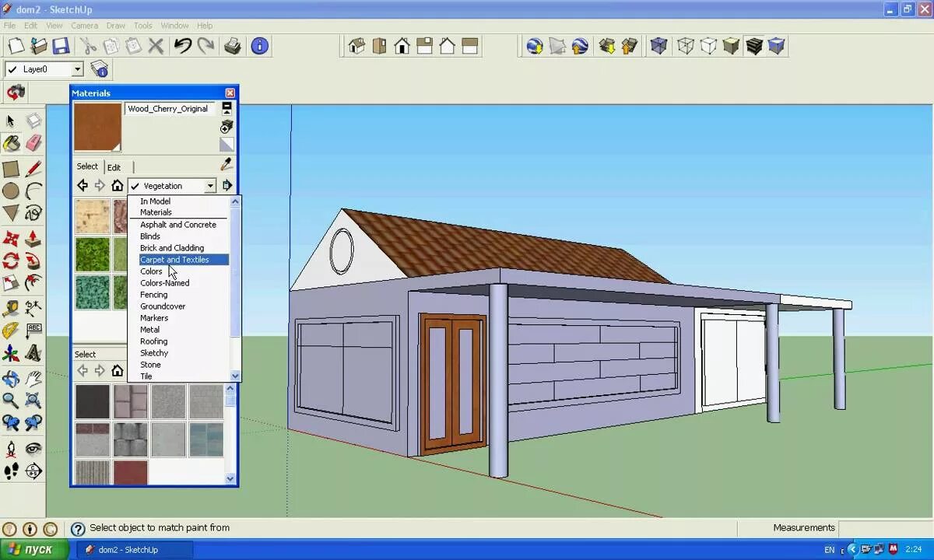
Task: Open the Layer0 layer dropdown
Action: 76,69
